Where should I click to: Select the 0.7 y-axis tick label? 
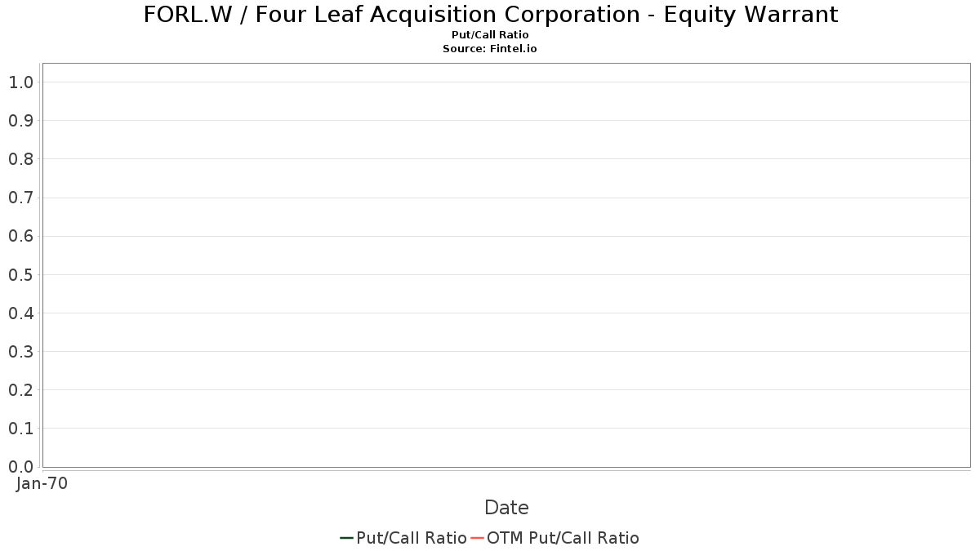coord(20,198)
